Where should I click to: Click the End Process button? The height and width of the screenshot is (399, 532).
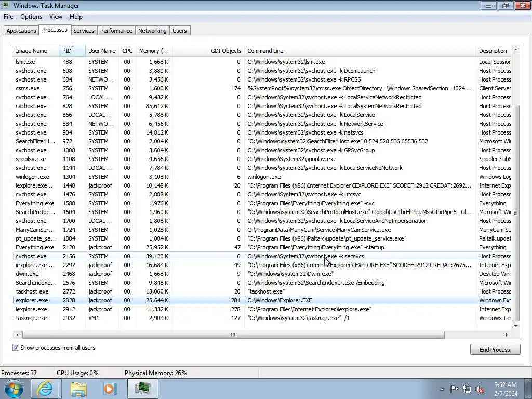tap(495, 350)
